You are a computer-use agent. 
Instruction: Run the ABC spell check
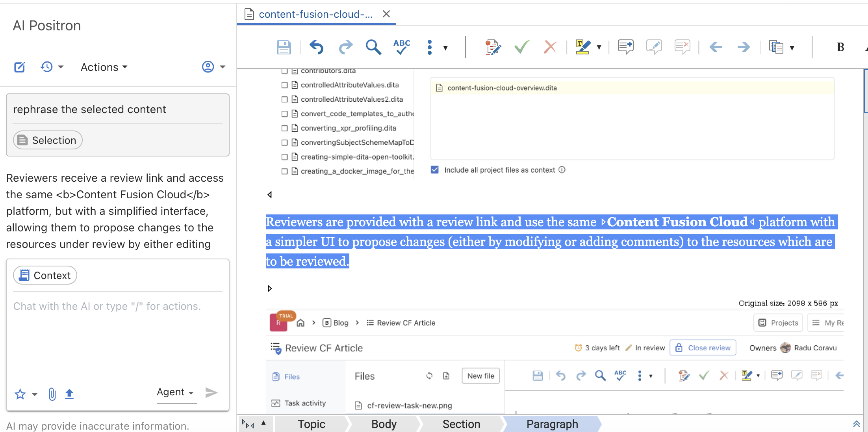coord(401,47)
